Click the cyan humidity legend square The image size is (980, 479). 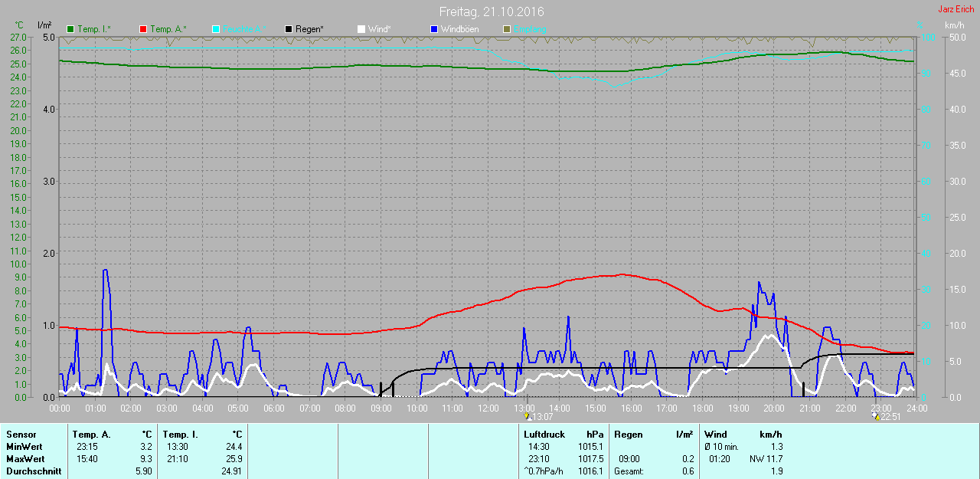point(216,29)
